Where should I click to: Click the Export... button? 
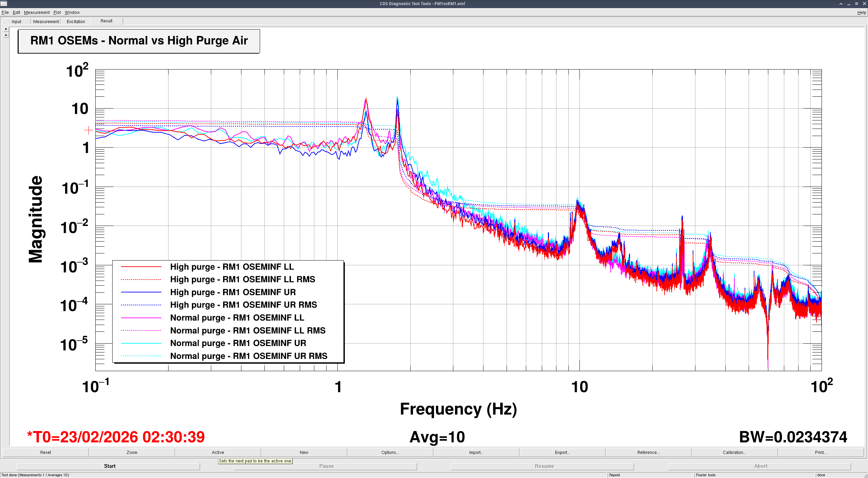click(x=562, y=452)
